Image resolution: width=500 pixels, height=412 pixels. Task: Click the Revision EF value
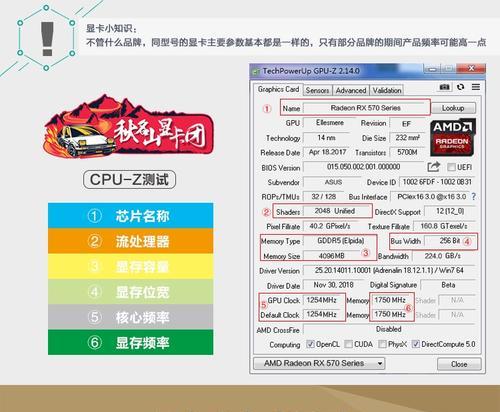click(407, 124)
